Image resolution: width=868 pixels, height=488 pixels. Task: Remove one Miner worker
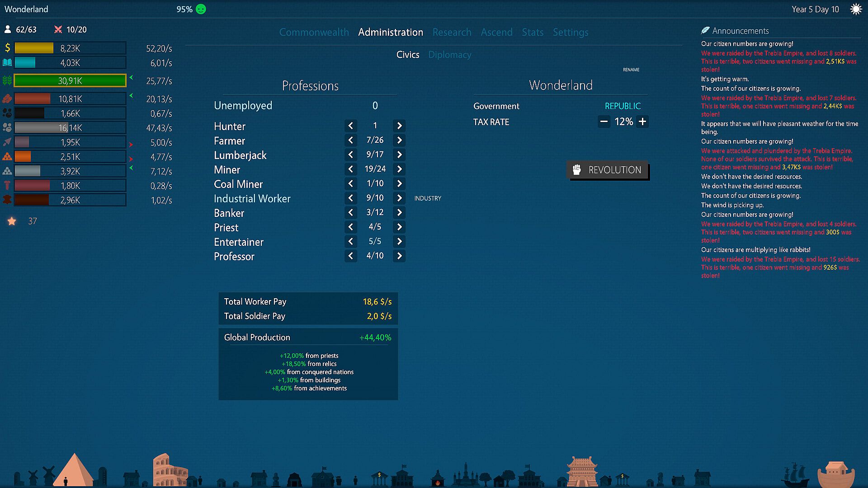[x=350, y=169]
